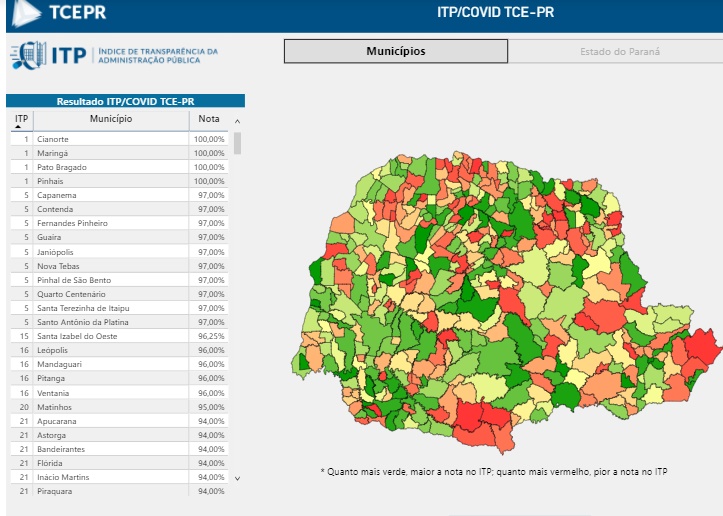The image size is (723, 516).
Task: Select the Pato Bragado table row
Action: click(119, 167)
